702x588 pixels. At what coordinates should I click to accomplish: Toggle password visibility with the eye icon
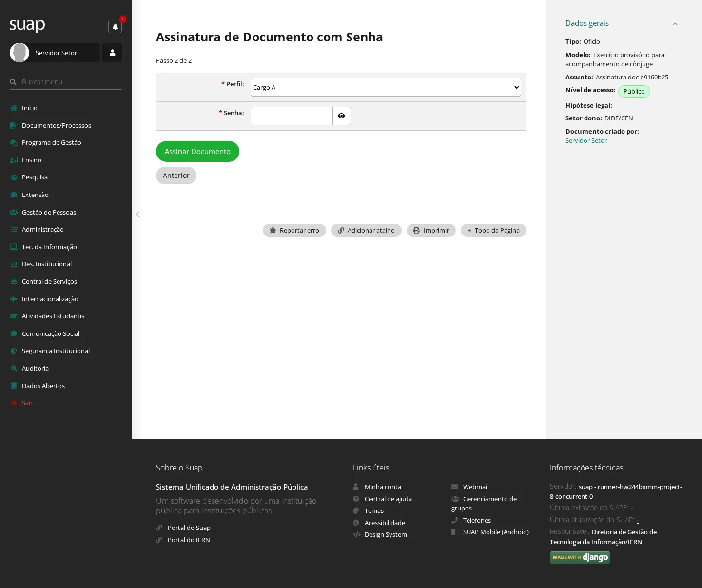point(341,116)
